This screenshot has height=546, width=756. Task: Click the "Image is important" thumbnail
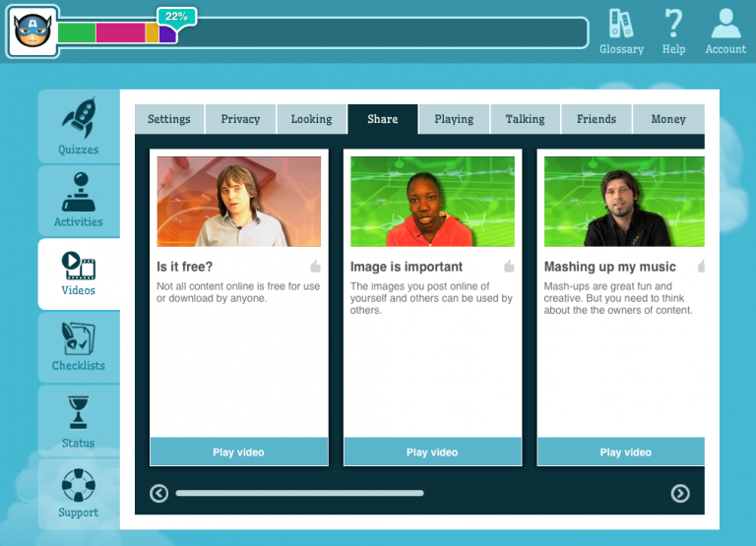432,202
